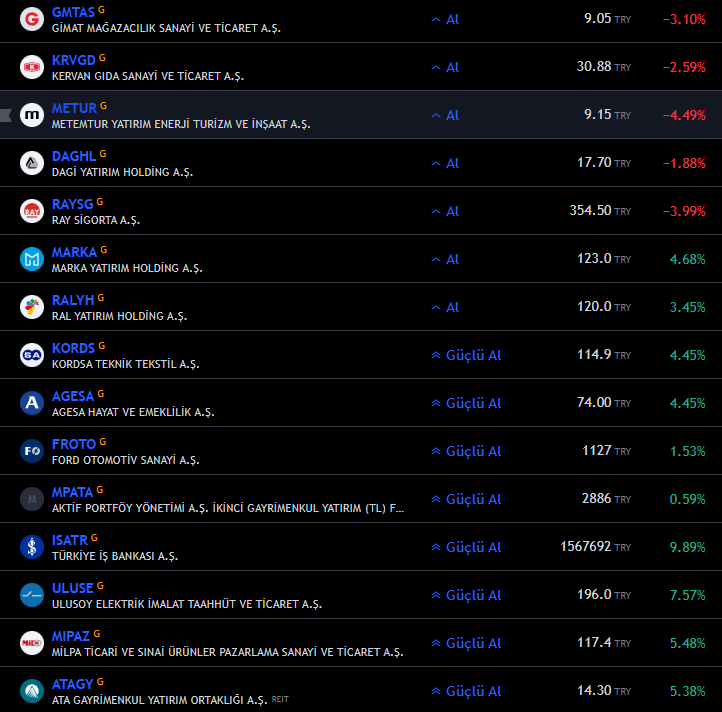Click the ATAGY Ata Gayrimenkul logo

[32, 691]
